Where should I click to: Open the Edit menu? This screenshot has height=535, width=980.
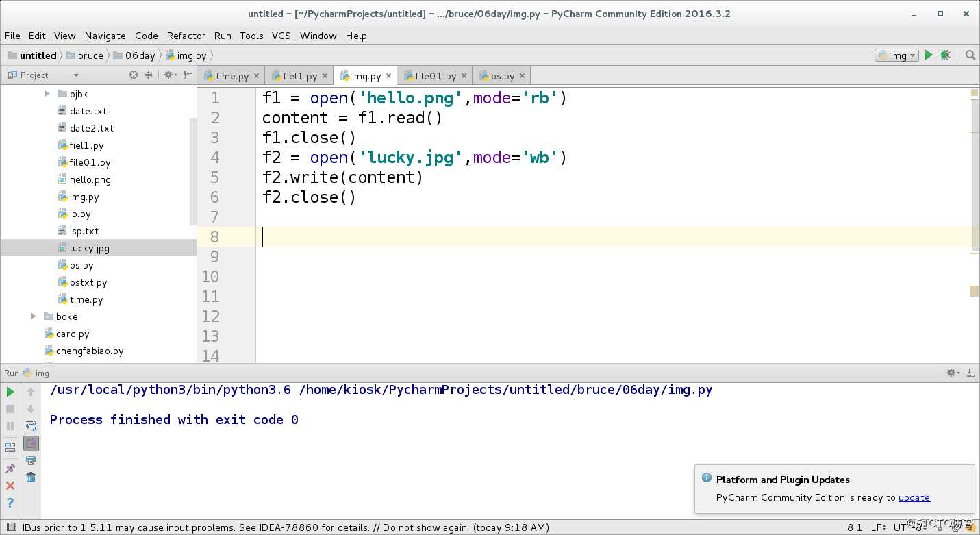tap(37, 36)
